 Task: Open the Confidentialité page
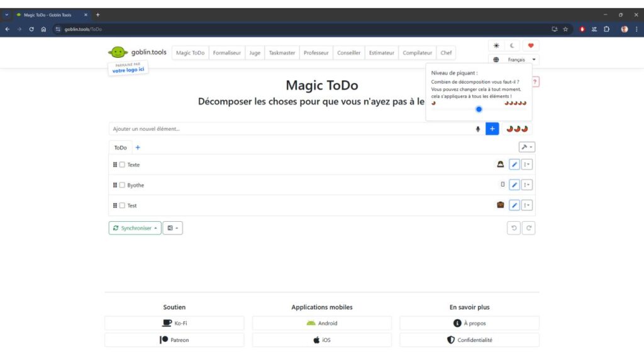coord(469,340)
